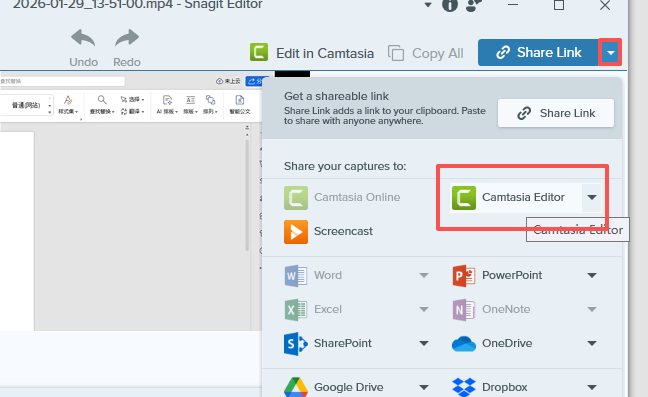648x397 pixels.
Task: Click the 智能公文 smart document icon
Action: point(240,104)
